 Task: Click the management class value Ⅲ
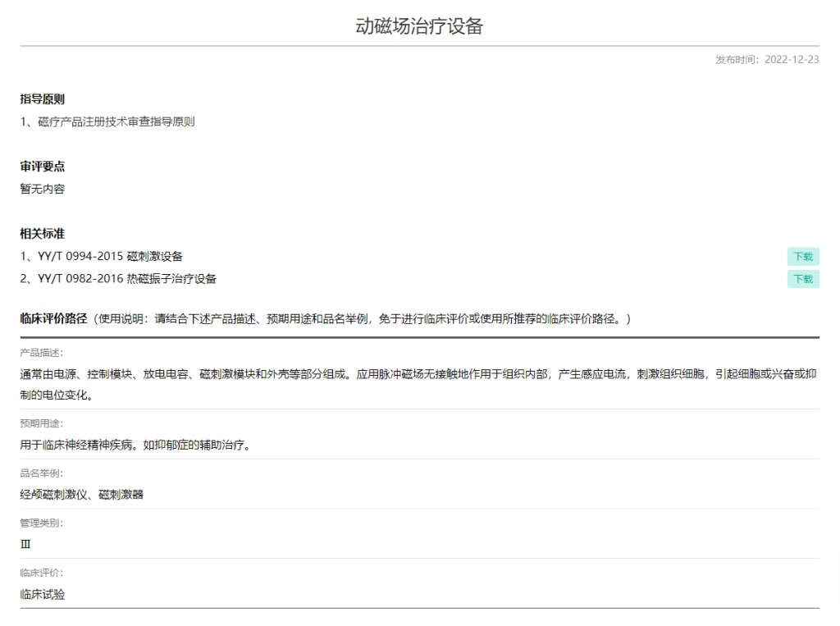25,544
